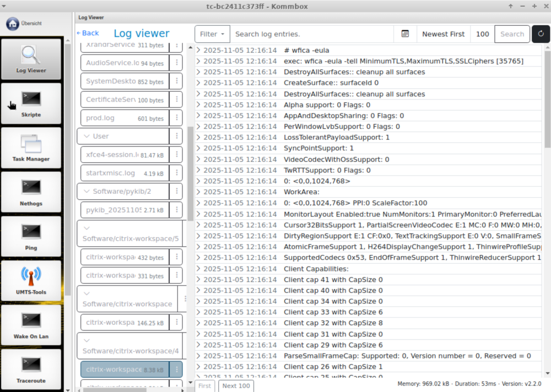
Task: Click the Übersicht home icon
Action: [13, 24]
